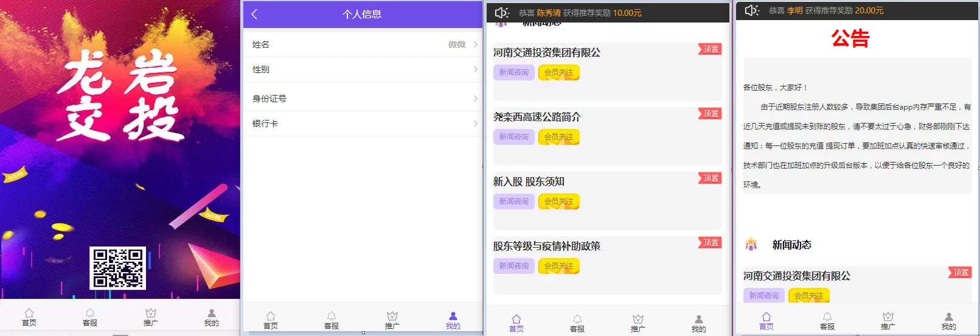Image resolution: width=980 pixels, height=336 pixels.
Task: Tap the 推广 crown icon on the 公告 screen
Action: (888, 317)
